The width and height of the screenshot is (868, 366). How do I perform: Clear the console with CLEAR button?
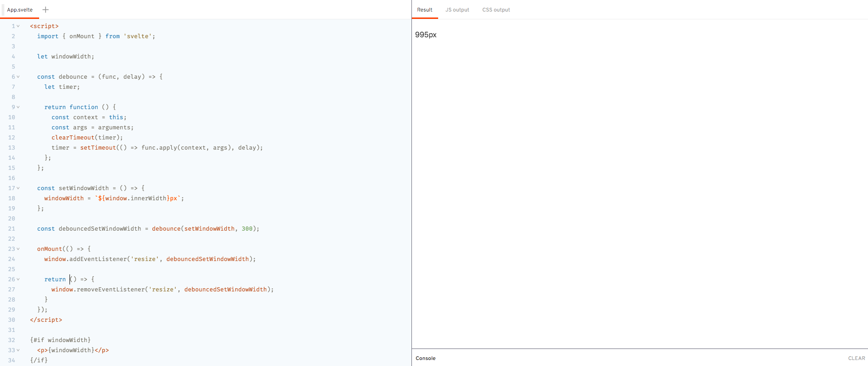pyautogui.click(x=856, y=358)
